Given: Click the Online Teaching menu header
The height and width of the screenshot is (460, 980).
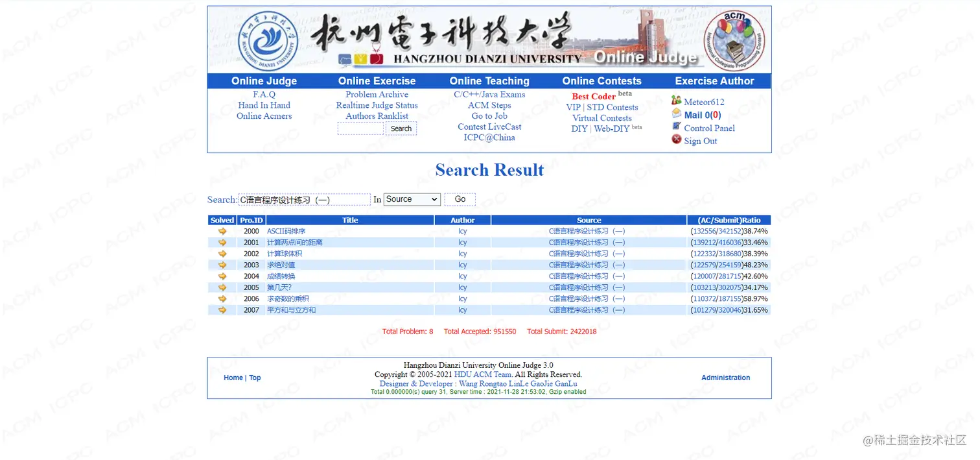Looking at the screenshot, I should (489, 81).
